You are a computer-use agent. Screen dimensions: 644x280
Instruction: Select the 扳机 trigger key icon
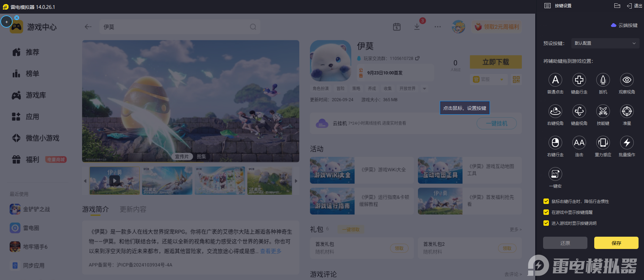tap(603, 80)
